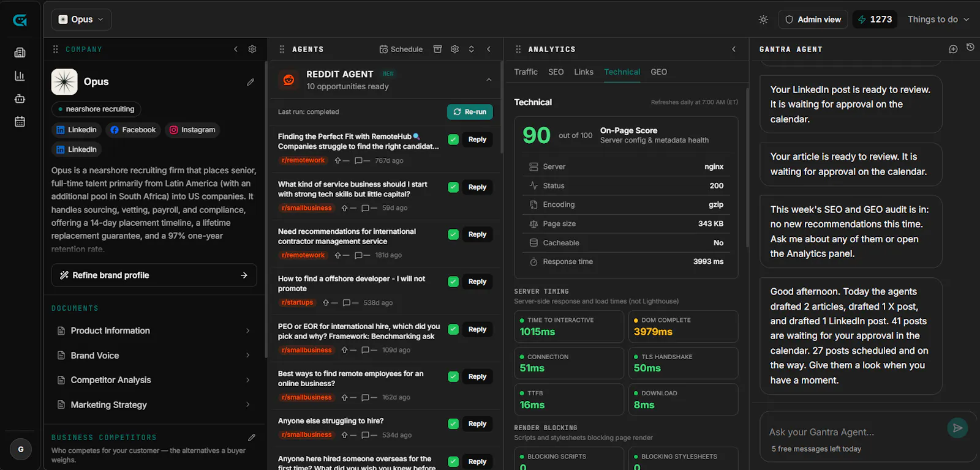Expand the Product Information document

point(154,330)
